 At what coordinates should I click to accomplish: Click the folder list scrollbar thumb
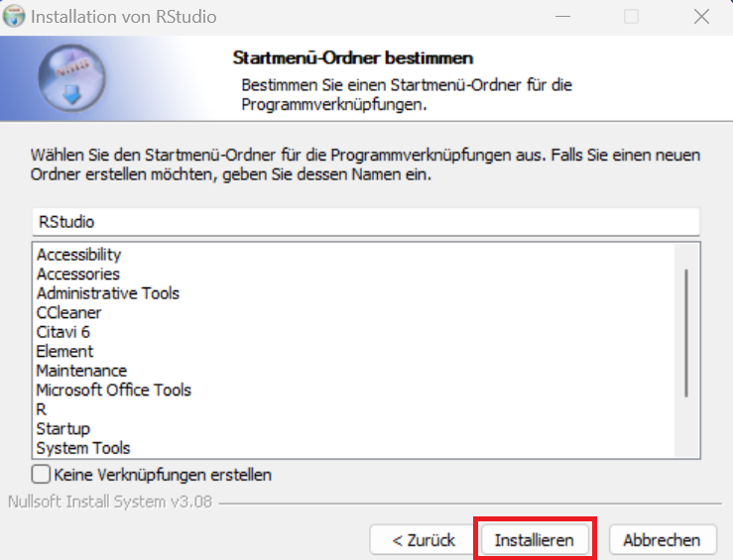(x=686, y=333)
